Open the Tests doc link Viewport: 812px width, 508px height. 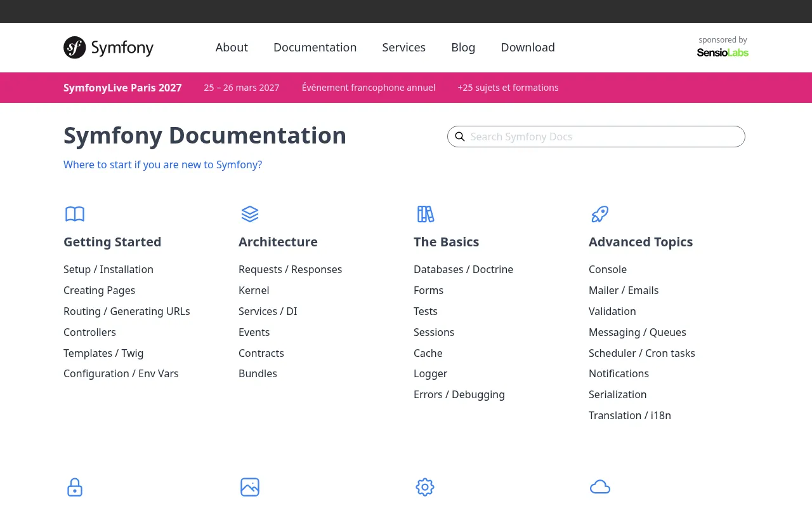click(x=426, y=311)
